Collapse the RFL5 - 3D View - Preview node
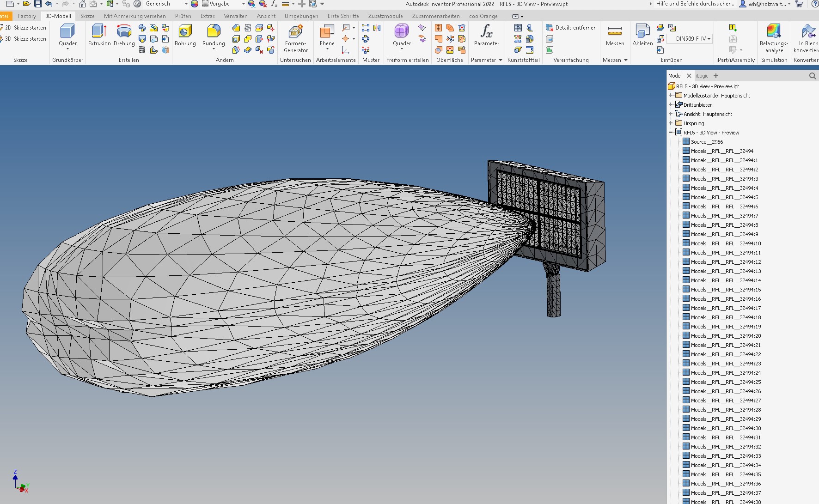The width and height of the screenshot is (819, 504). point(671,133)
